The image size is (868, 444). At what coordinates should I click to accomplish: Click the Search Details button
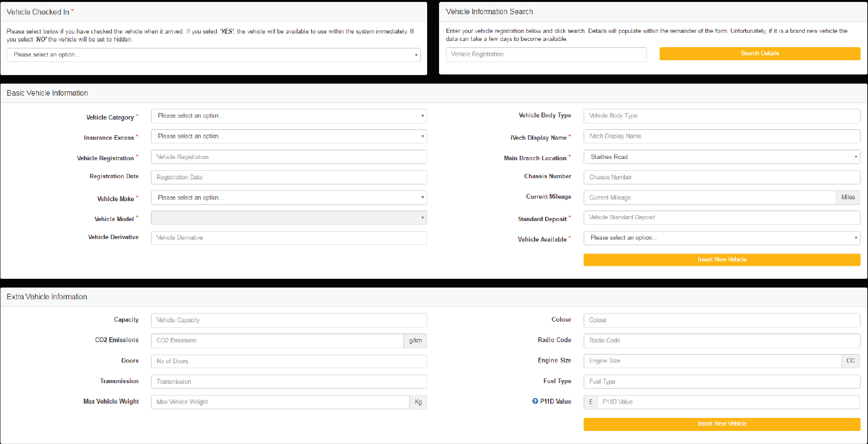click(x=759, y=54)
